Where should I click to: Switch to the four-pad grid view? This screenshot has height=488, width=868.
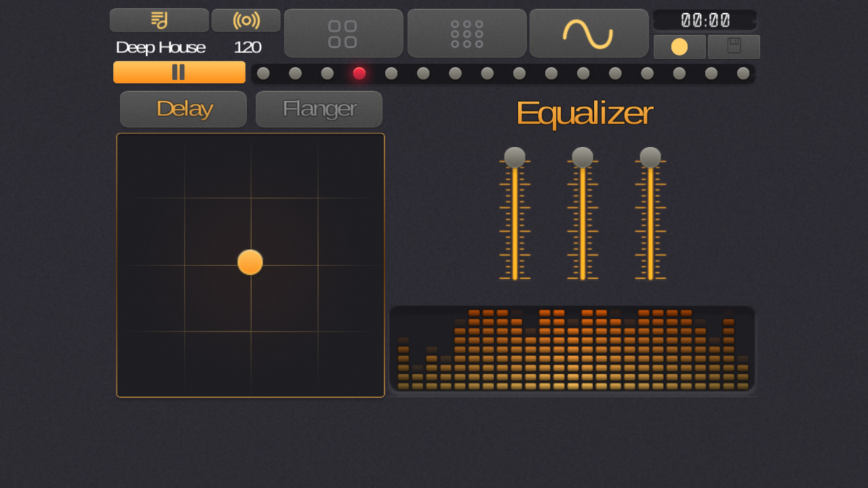(343, 33)
